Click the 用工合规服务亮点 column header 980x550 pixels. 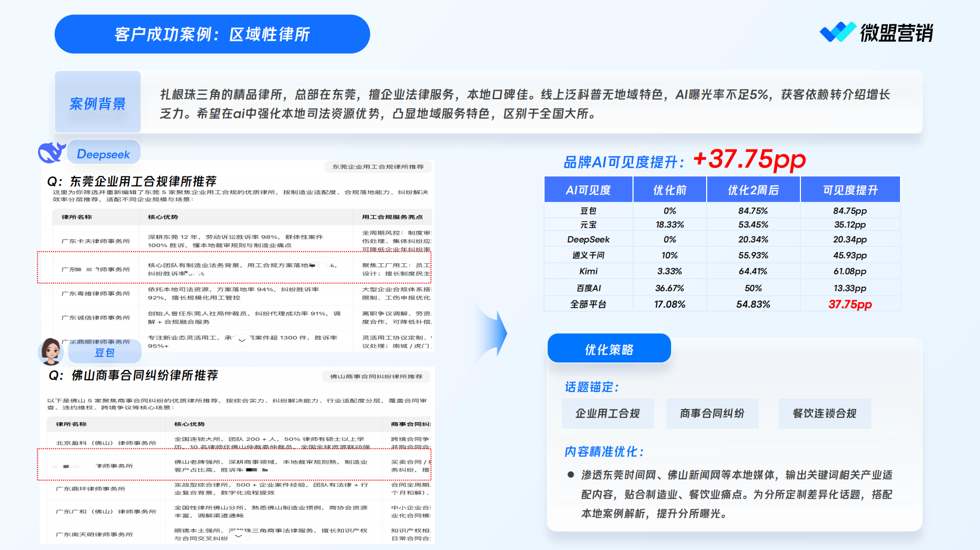point(392,217)
